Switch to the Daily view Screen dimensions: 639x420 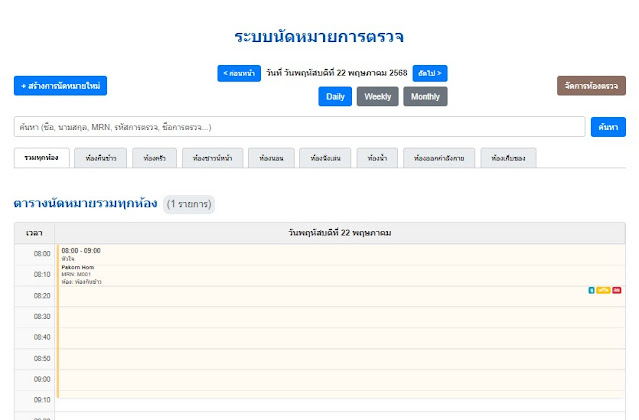(x=336, y=96)
